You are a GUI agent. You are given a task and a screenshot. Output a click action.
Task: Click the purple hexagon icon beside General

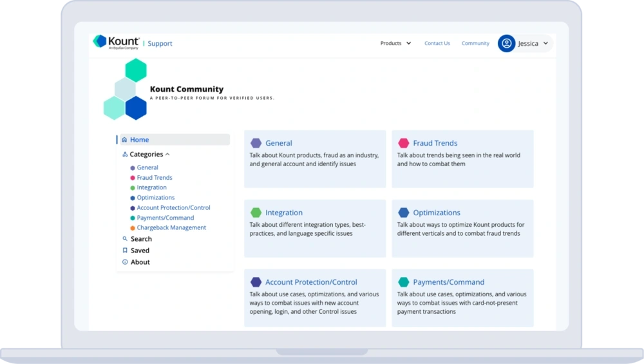tap(256, 143)
